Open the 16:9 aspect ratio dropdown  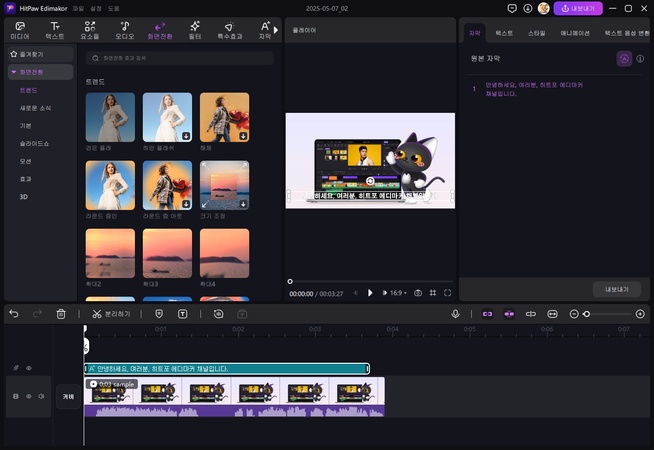click(400, 293)
